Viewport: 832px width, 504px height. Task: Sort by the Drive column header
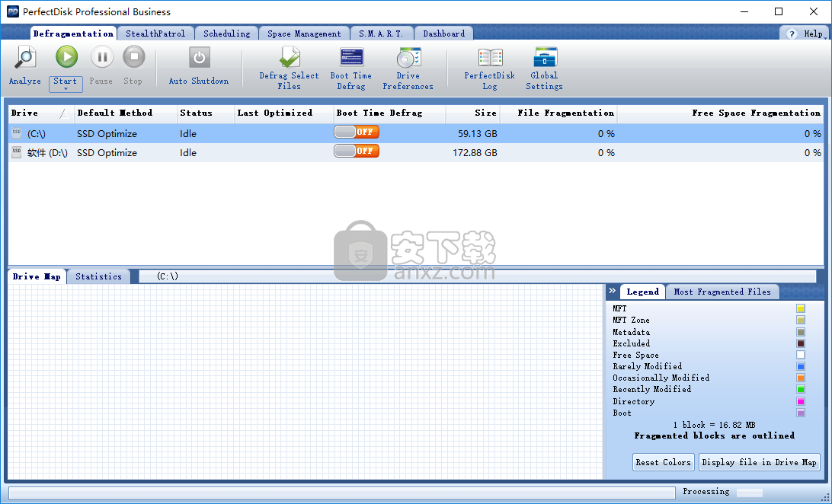click(40, 113)
